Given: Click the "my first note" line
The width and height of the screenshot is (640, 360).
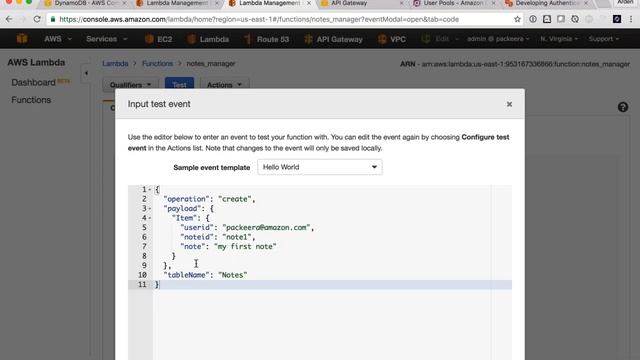Looking at the screenshot, I should point(228,247).
